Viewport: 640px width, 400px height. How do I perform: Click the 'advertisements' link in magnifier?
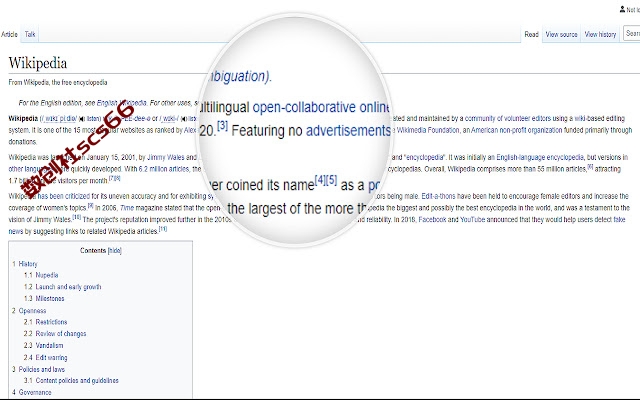coord(348,131)
